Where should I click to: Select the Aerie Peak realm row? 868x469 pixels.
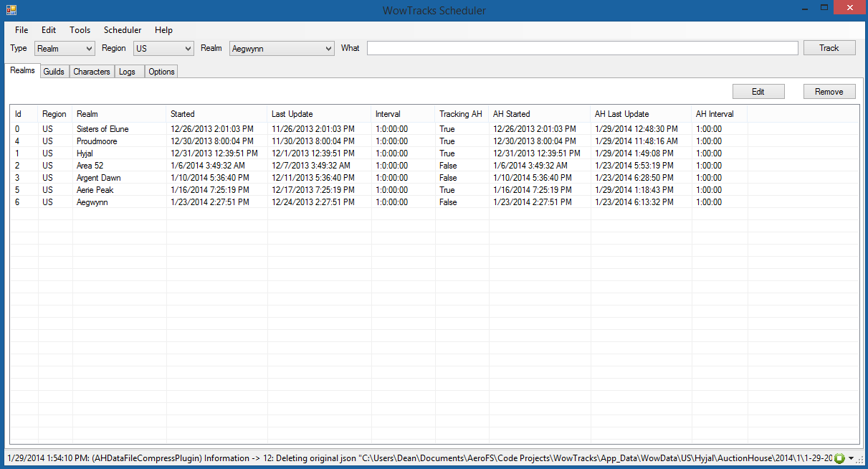(x=434, y=190)
